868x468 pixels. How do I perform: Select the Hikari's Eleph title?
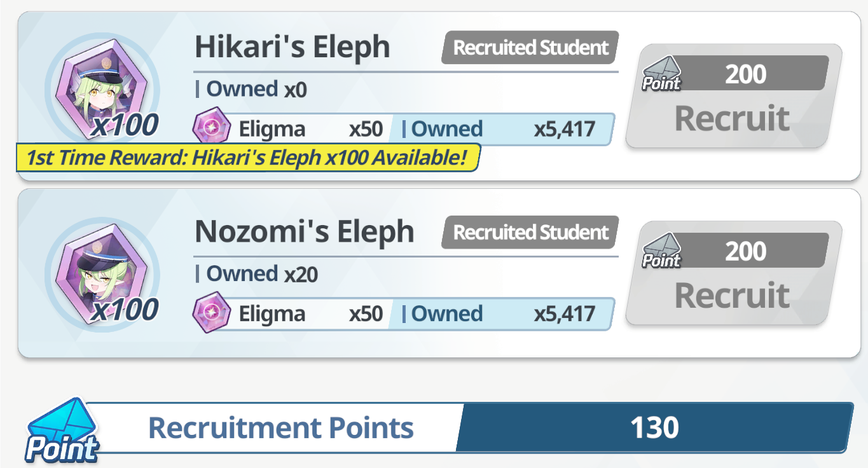[x=292, y=47]
